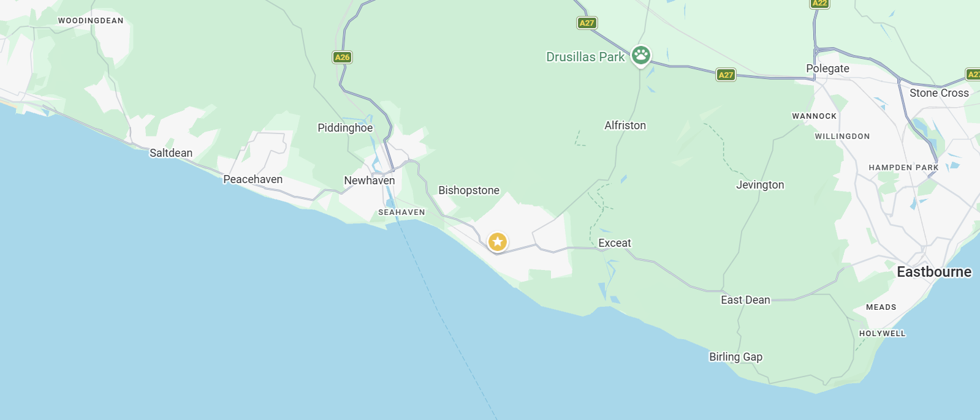Select the Polegate town label
The image size is (980, 420).
tap(828, 69)
